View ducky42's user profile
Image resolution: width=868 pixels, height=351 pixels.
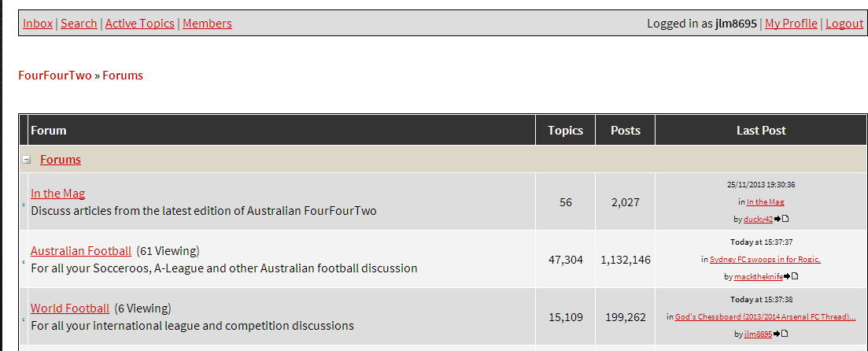[758, 220]
